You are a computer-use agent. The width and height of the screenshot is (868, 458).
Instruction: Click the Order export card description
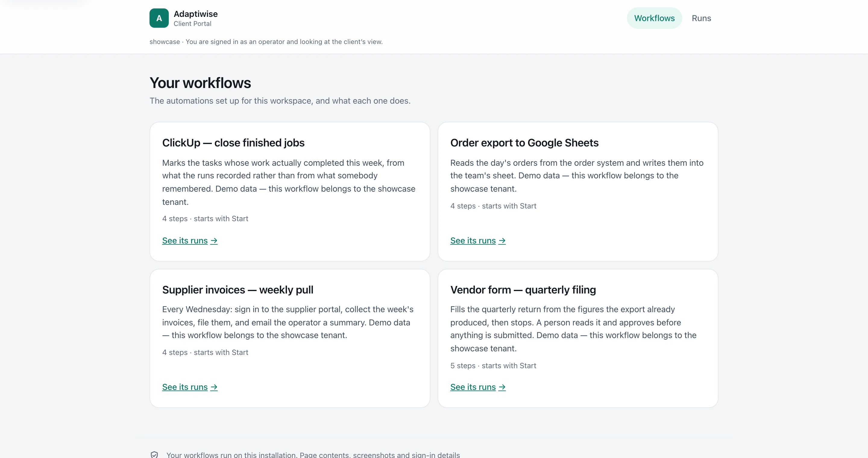[x=577, y=175]
